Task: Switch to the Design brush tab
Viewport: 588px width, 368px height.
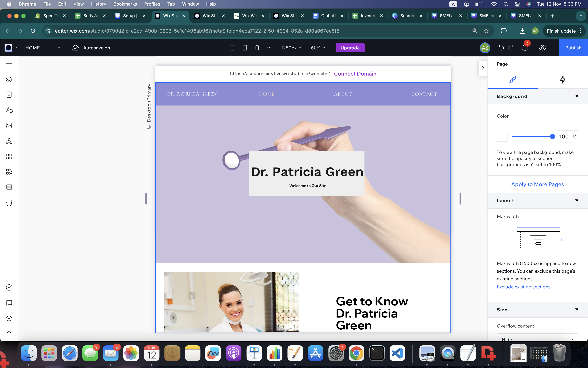Action: pyautogui.click(x=512, y=80)
